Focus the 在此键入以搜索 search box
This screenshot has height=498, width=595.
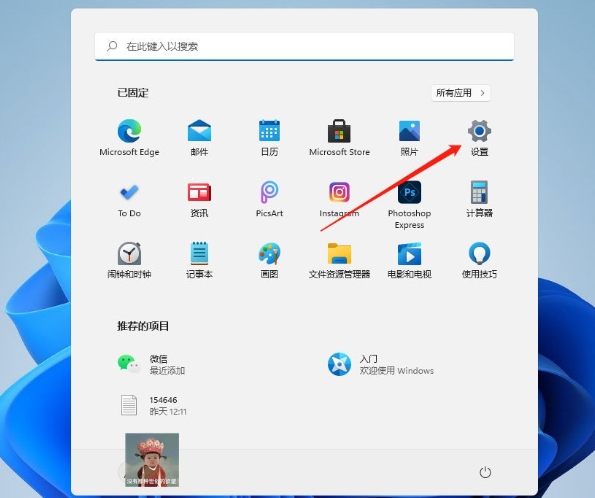coord(304,46)
